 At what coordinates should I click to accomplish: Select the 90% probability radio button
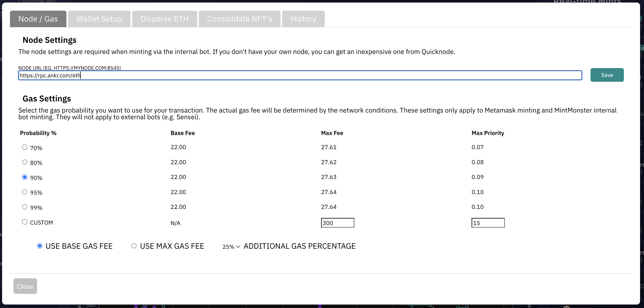pos(25,177)
